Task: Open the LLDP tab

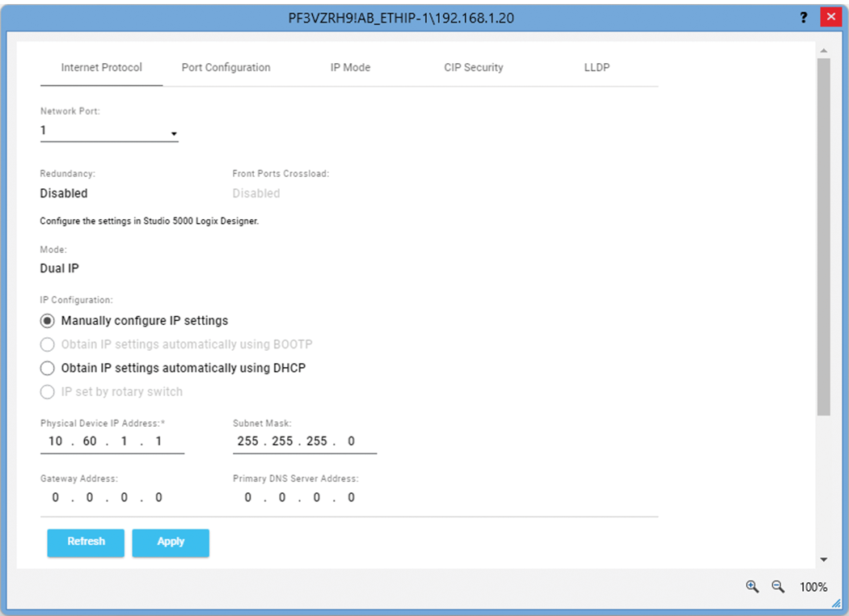Action: [x=597, y=68]
